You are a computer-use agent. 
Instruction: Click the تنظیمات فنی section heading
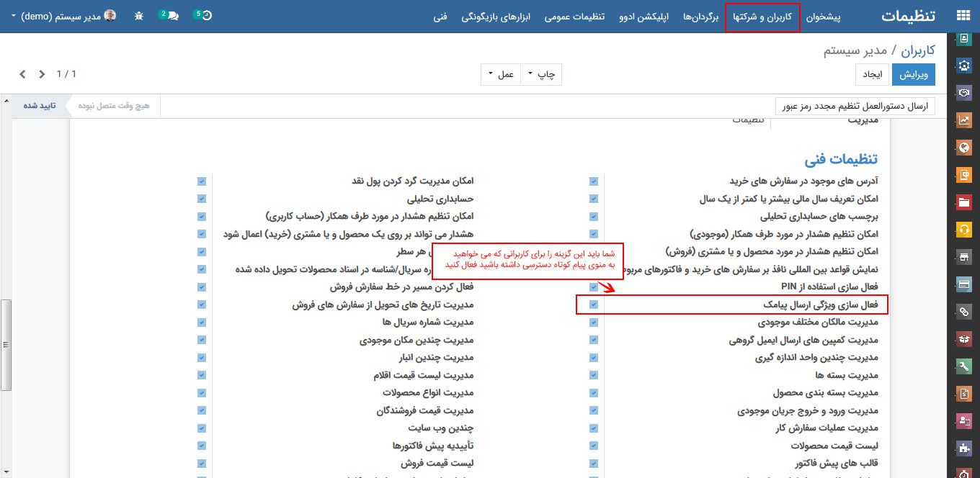tap(841, 159)
